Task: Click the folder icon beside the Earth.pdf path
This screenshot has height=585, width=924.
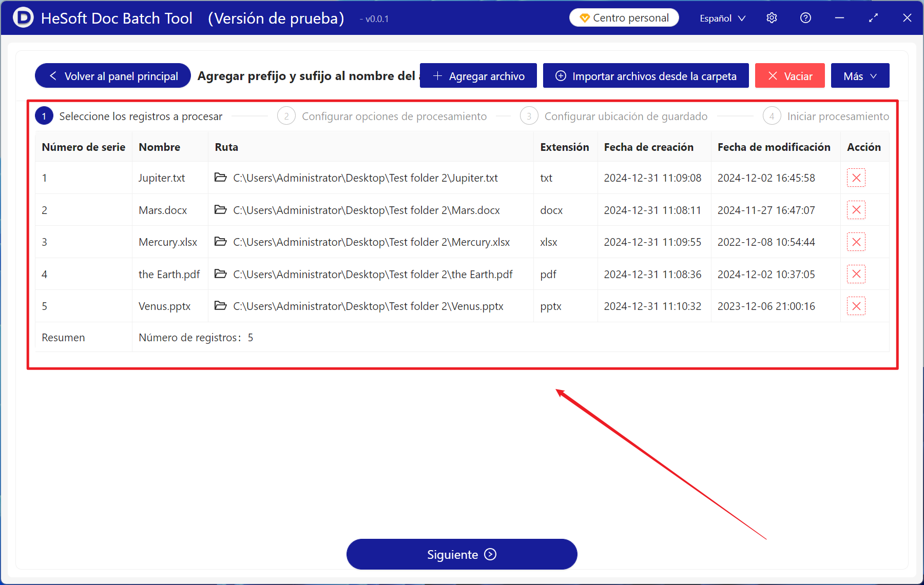Action: point(221,274)
